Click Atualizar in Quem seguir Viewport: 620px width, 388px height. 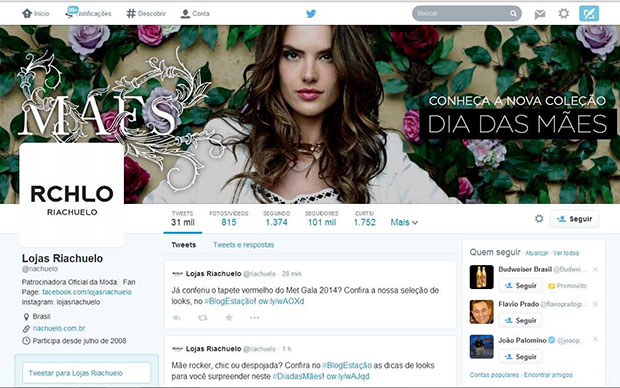(x=537, y=253)
